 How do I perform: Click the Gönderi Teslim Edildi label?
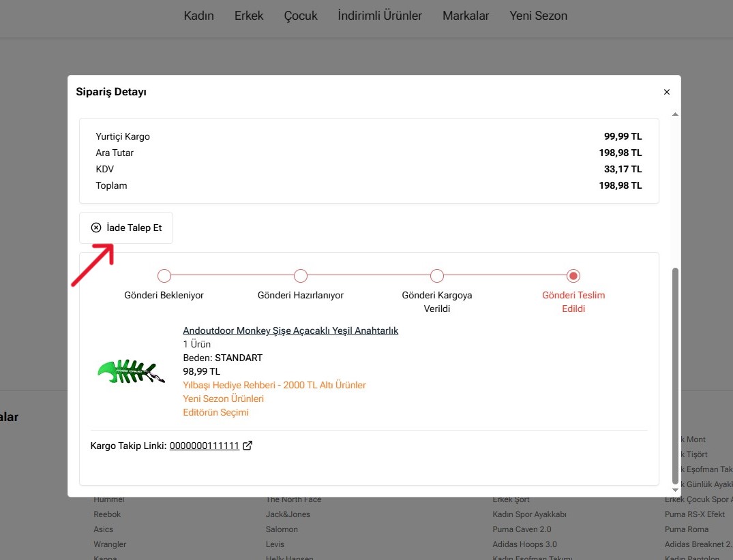click(x=573, y=302)
